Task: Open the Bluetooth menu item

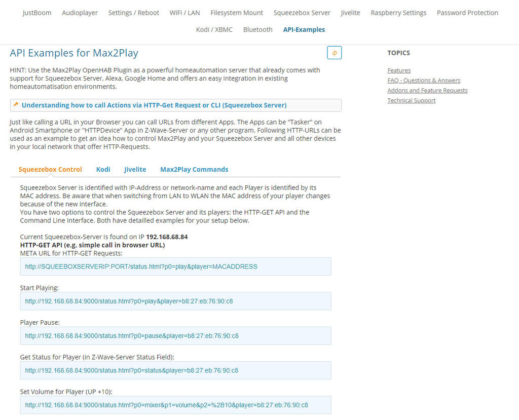Action: tap(258, 30)
